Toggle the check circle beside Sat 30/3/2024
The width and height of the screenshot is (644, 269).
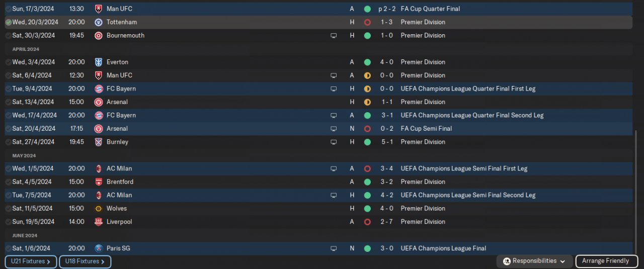point(9,36)
